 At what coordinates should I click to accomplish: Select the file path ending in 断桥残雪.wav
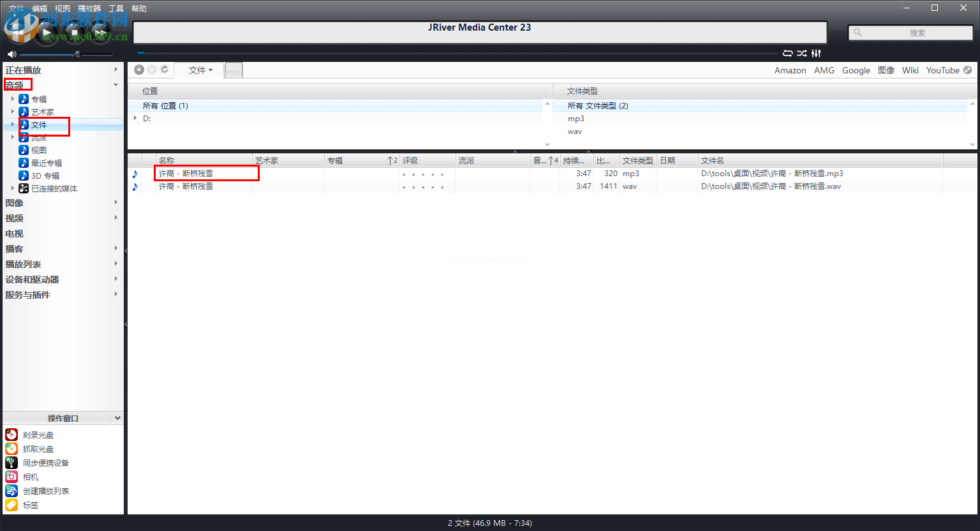(771, 186)
